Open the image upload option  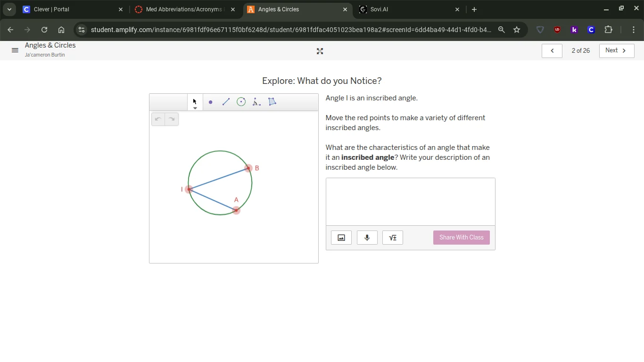pyautogui.click(x=341, y=238)
